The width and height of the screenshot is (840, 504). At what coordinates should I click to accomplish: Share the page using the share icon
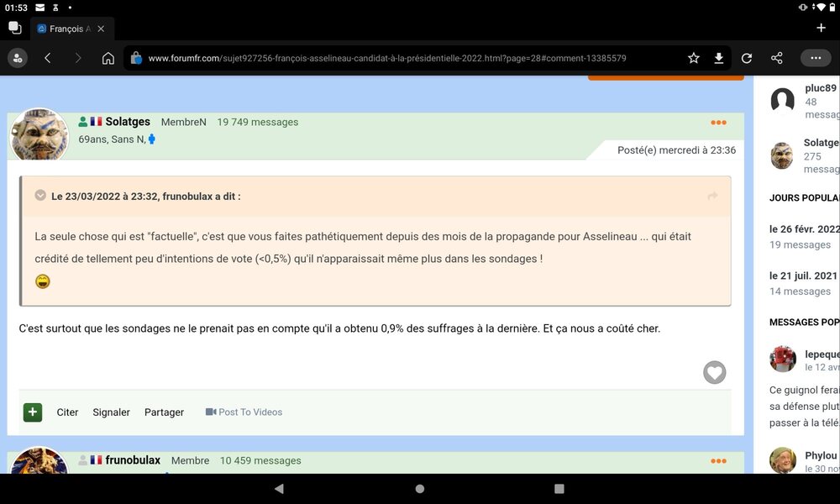click(x=775, y=58)
